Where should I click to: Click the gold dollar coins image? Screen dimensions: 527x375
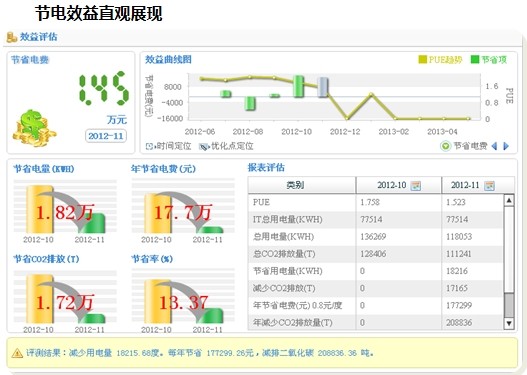34,128
